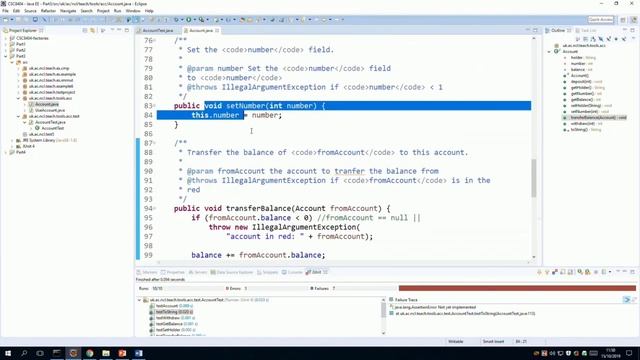Click the Open Perspective icon
Screen dimensions: 640x360
pos(623,20)
